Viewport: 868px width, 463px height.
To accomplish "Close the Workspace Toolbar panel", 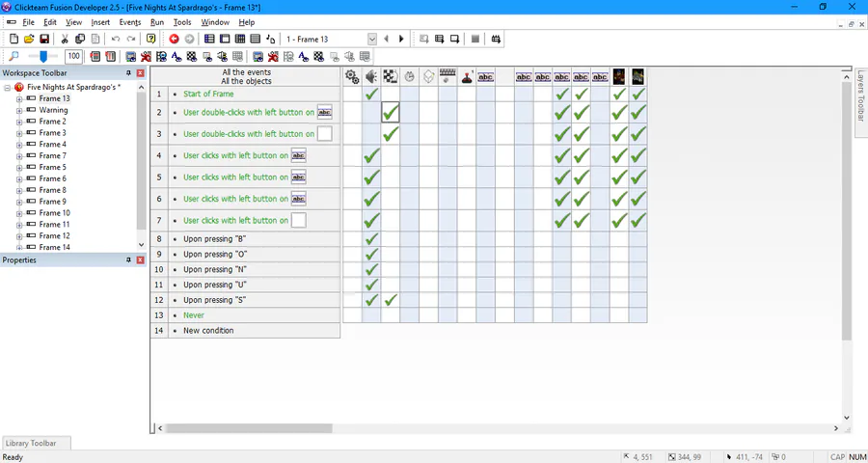I will [140, 73].
